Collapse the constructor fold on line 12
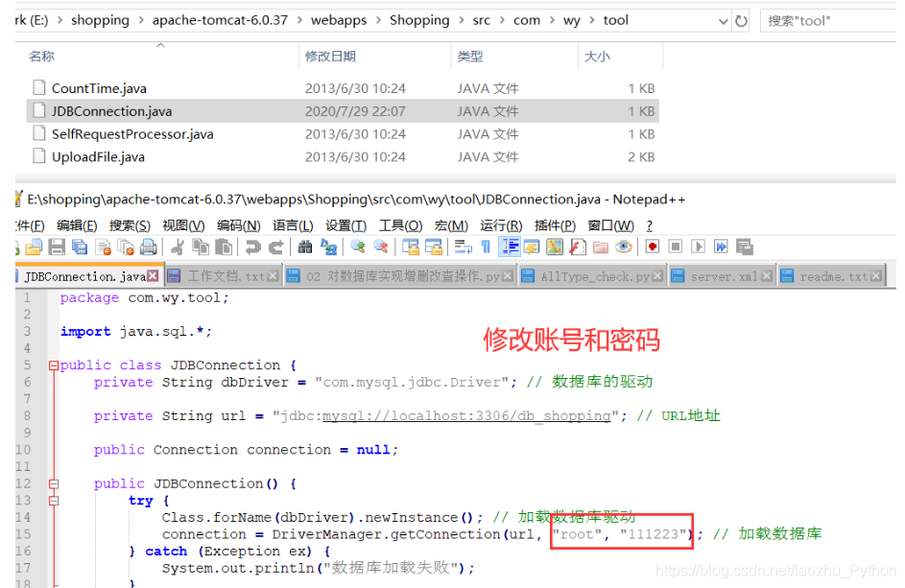905x588 pixels. (54, 483)
